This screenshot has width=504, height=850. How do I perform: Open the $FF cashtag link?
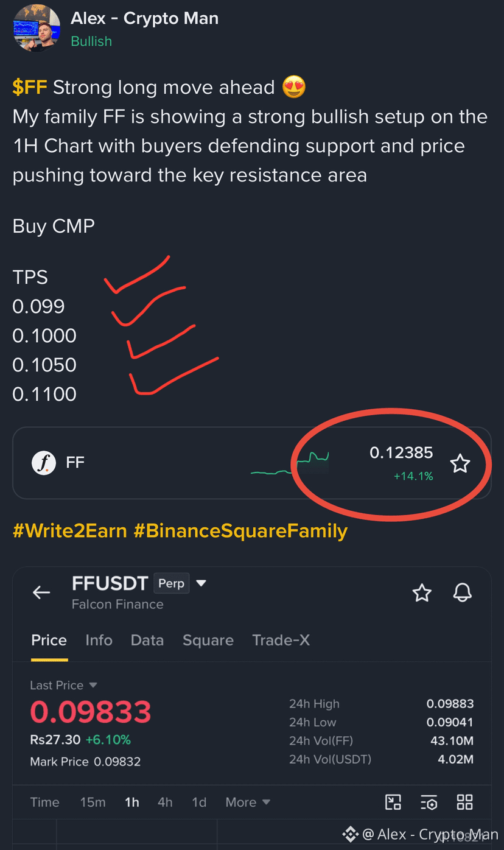click(x=30, y=87)
